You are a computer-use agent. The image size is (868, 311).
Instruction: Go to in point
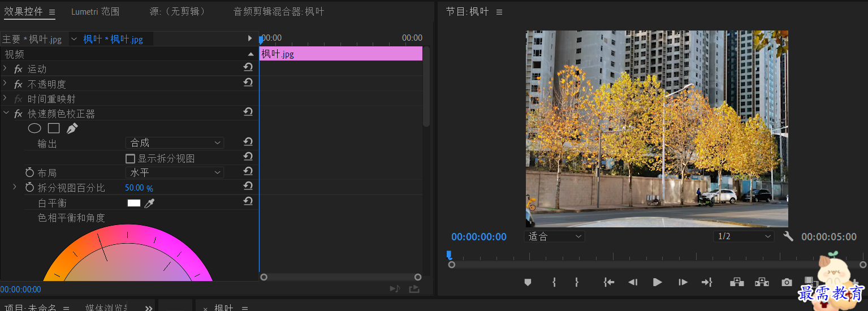tap(608, 282)
